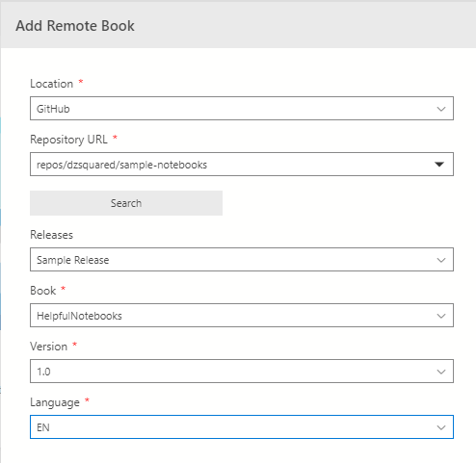Image resolution: width=476 pixels, height=463 pixels.
Task: Click the Version field label
Action: point(49,347)
